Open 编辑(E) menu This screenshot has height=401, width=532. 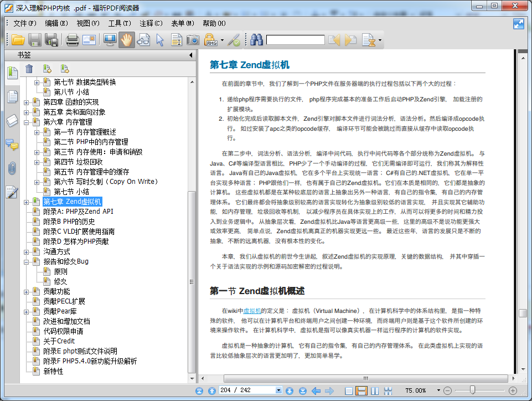(56, 23)
